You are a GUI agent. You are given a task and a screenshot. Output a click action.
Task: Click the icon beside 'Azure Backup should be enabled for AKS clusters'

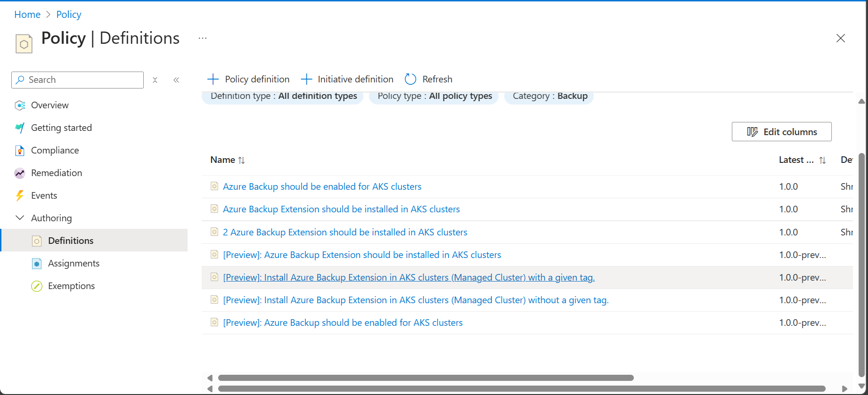[x=214, y=186]
